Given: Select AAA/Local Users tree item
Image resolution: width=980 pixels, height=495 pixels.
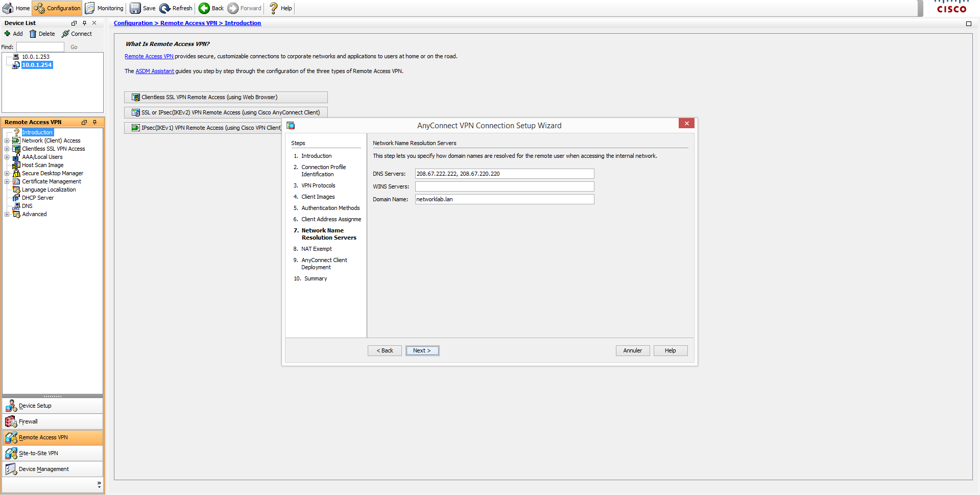Looking at the screenshot, I should coord(42,157).
